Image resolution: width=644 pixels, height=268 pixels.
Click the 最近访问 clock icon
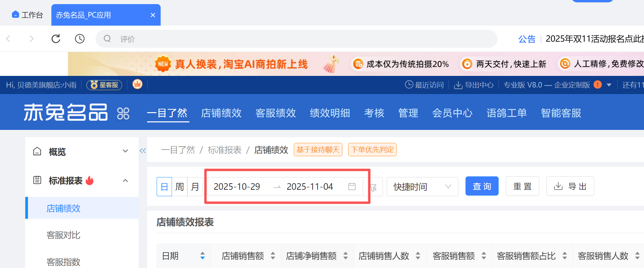coord(409,85)
